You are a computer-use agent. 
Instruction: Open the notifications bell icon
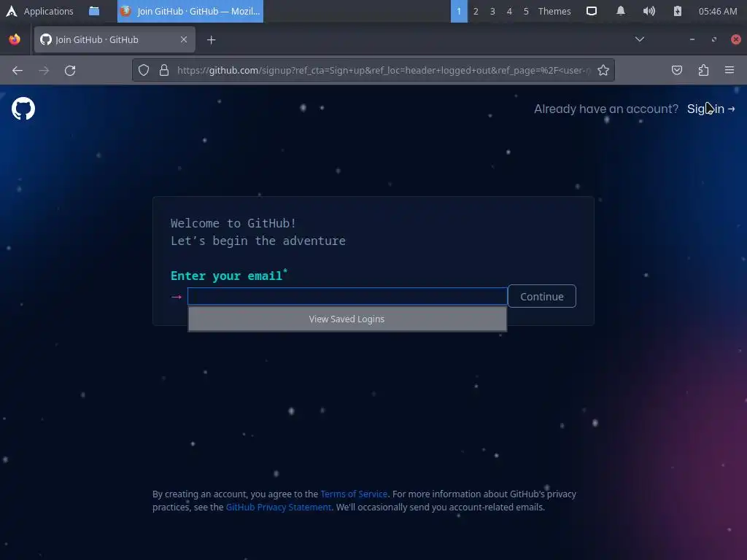(620, 11)
